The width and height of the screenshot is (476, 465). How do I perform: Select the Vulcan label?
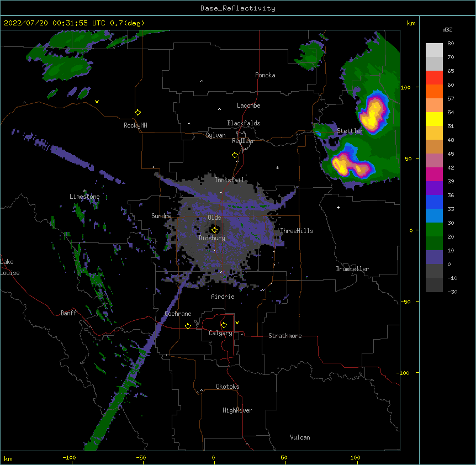[x=300, y=437]
